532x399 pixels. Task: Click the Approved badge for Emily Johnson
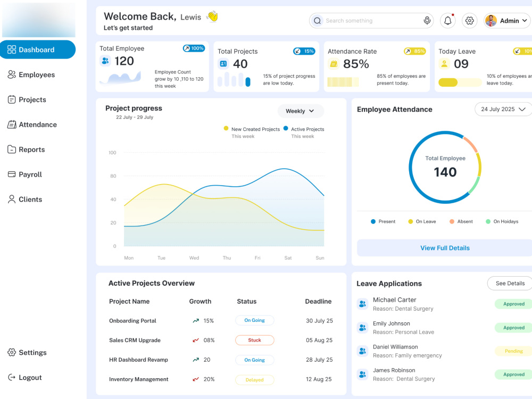514,328
